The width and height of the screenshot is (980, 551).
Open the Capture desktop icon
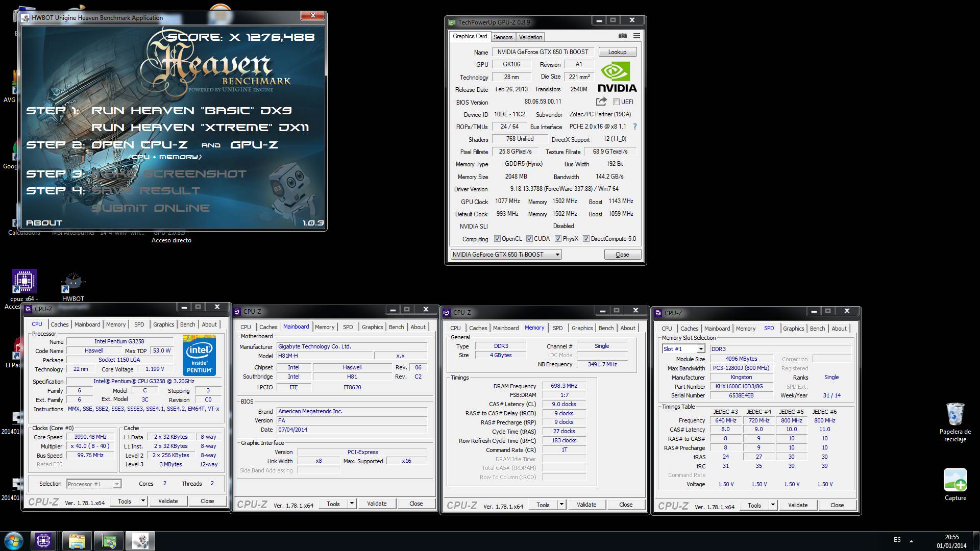tap(955, 480)
